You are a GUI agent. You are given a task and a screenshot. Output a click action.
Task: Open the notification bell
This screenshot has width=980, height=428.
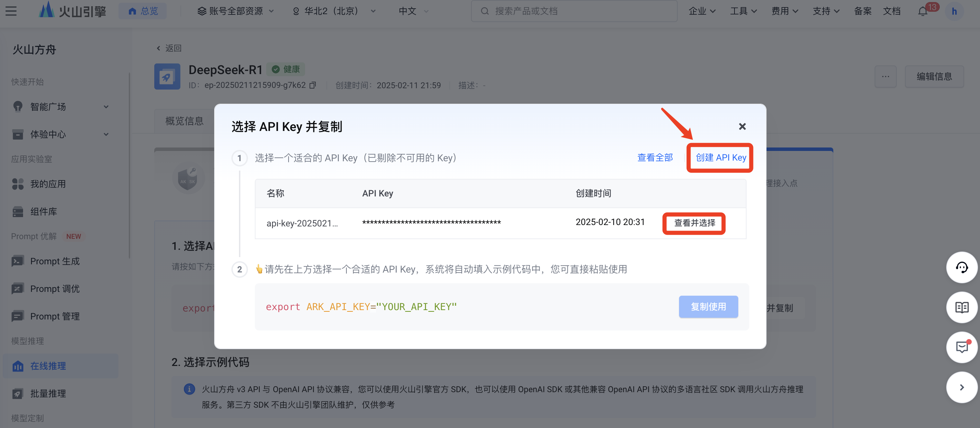922,11
